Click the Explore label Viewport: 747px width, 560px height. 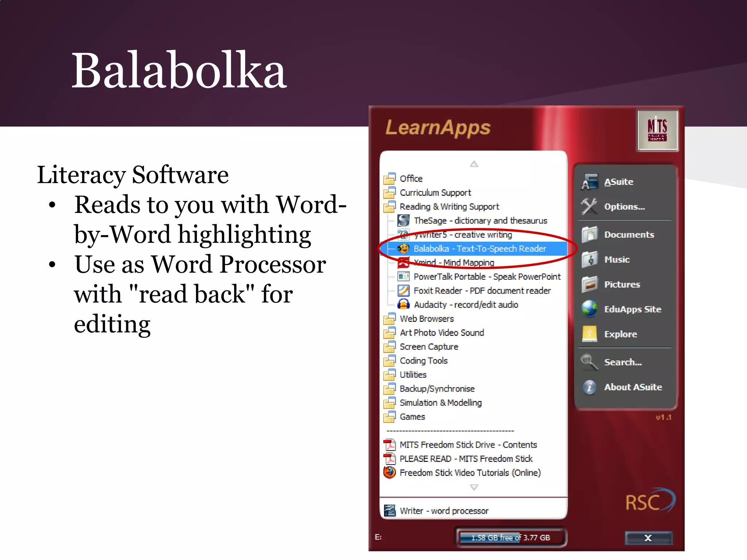(x=620, y=334)
